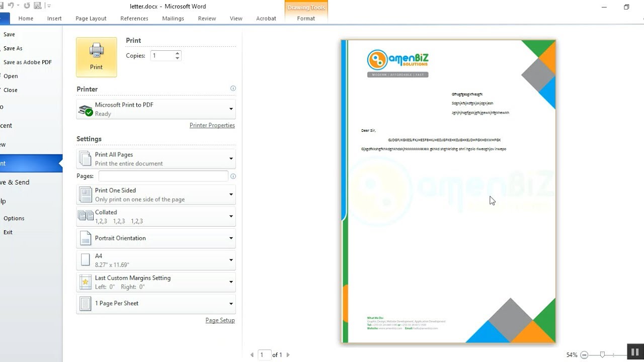This screenshot has height=362, width=644.
Task: Click the A4 paper size icon
Action: click(85, 259)
